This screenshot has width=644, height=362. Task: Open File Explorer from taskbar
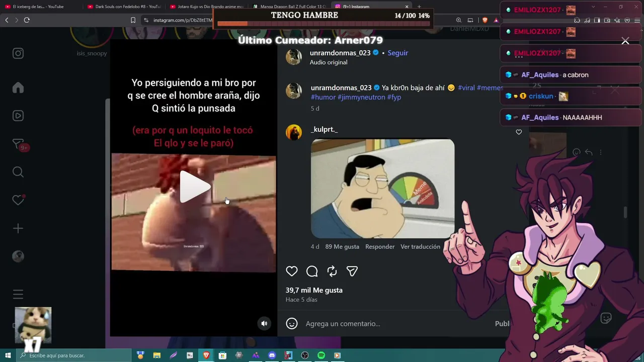coord(156,355)
